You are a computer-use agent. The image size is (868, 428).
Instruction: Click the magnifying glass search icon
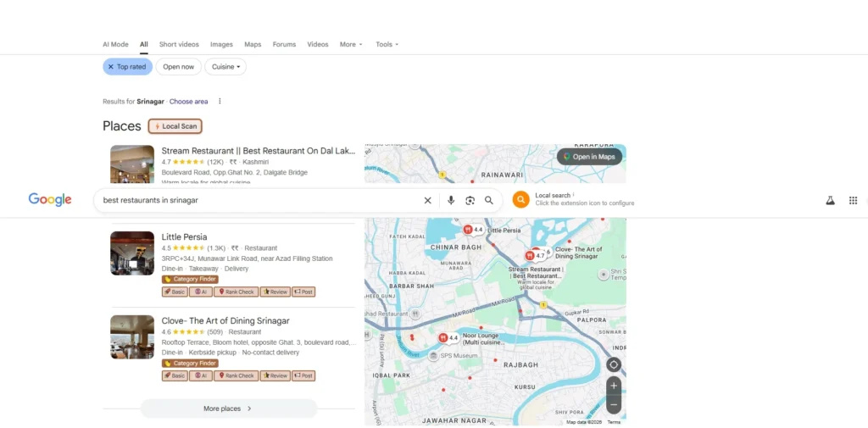coord(489,200)
